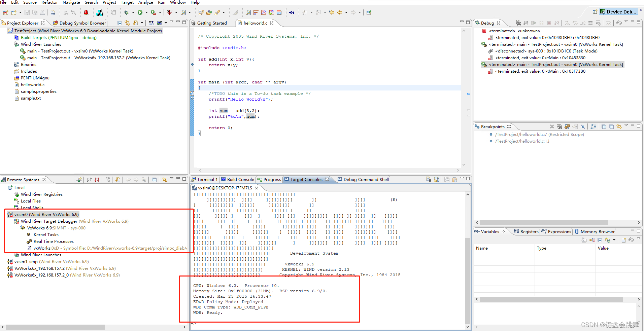Image resolution: width=644 pixels, height=331 pixels.
Task: Switch to the Build Console tab
Action: 237,180
